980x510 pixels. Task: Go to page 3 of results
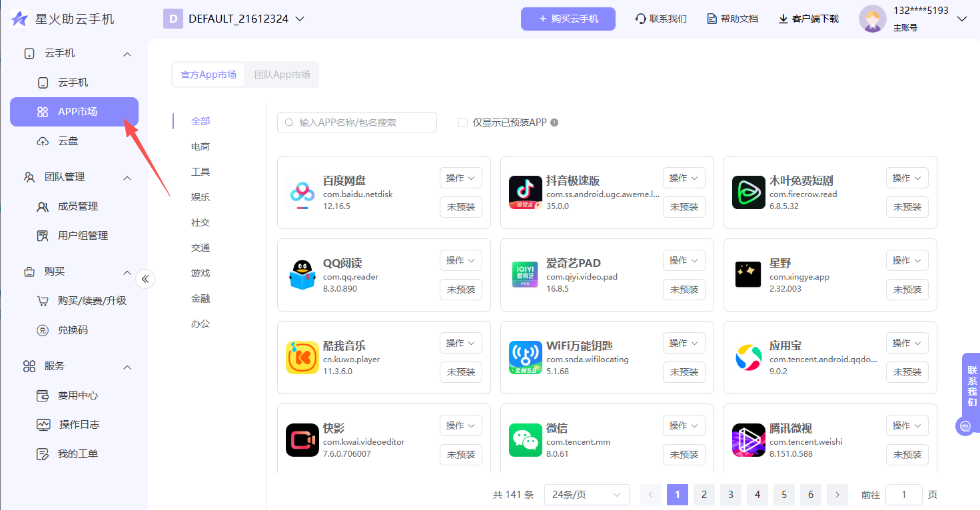[731, 495]
